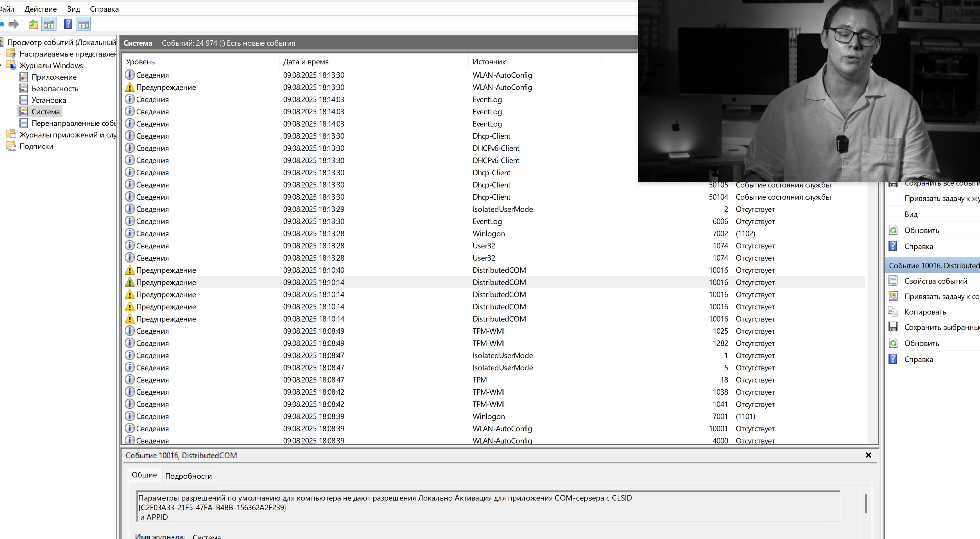
Task: Sort events by the Источник column header
Action: tap(489, 62)
